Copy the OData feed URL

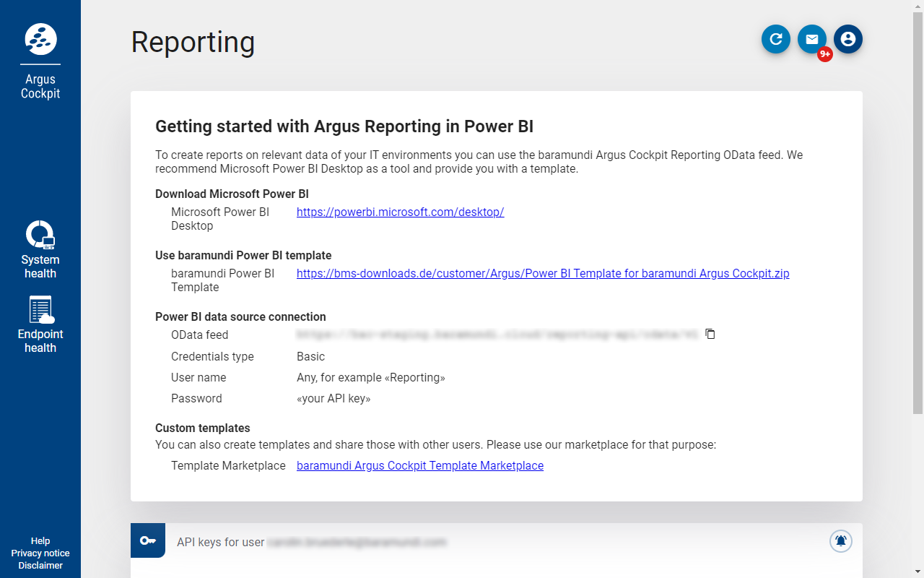[710, 334]
